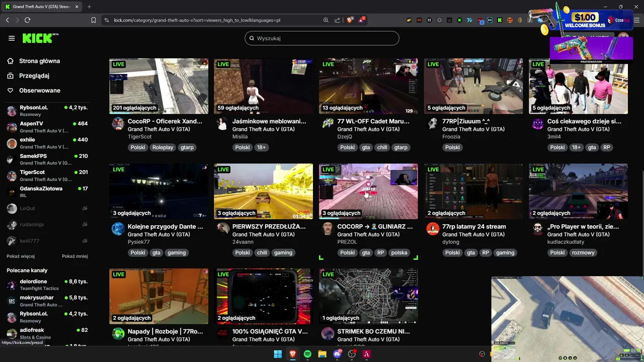Click the browser back arrow
Screen dimensions: 644x362
7,20
